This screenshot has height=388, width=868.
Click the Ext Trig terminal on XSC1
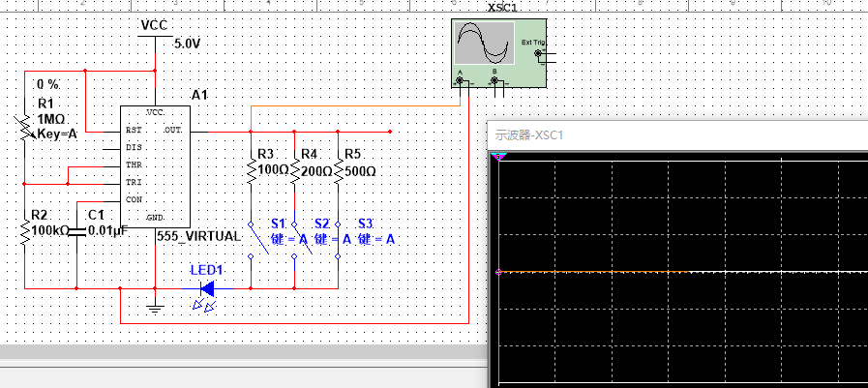540,58
